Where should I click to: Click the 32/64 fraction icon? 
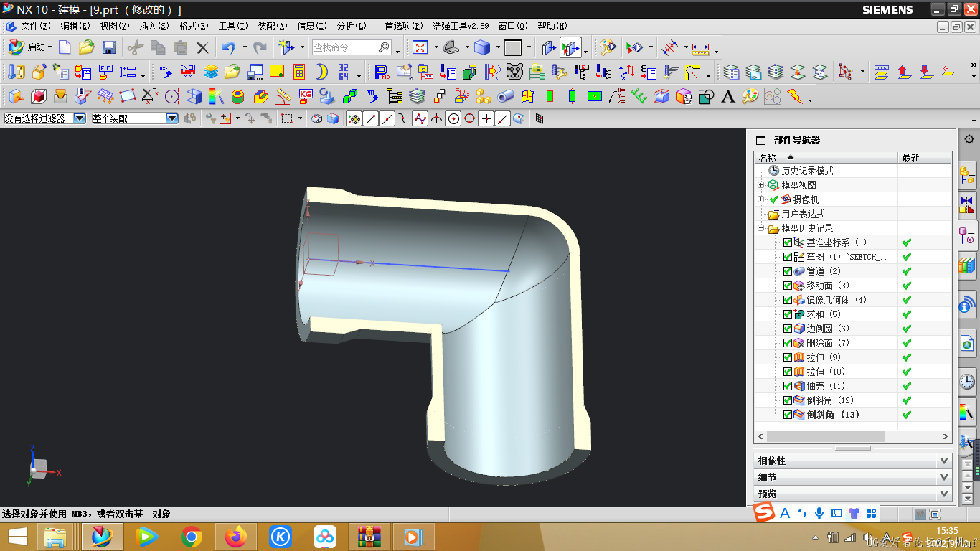(344, 72)
